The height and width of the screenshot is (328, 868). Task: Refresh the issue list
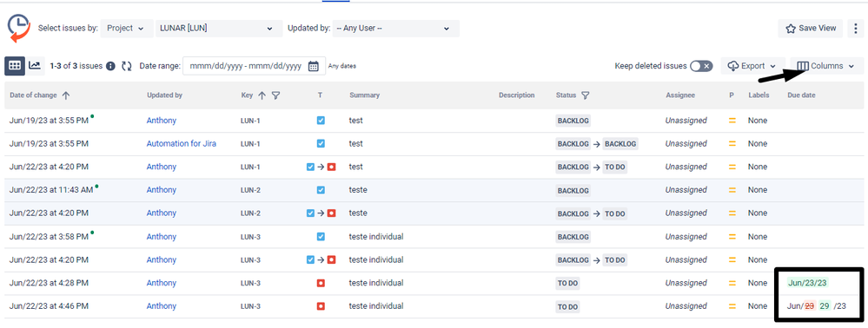[x=127, y=66]
